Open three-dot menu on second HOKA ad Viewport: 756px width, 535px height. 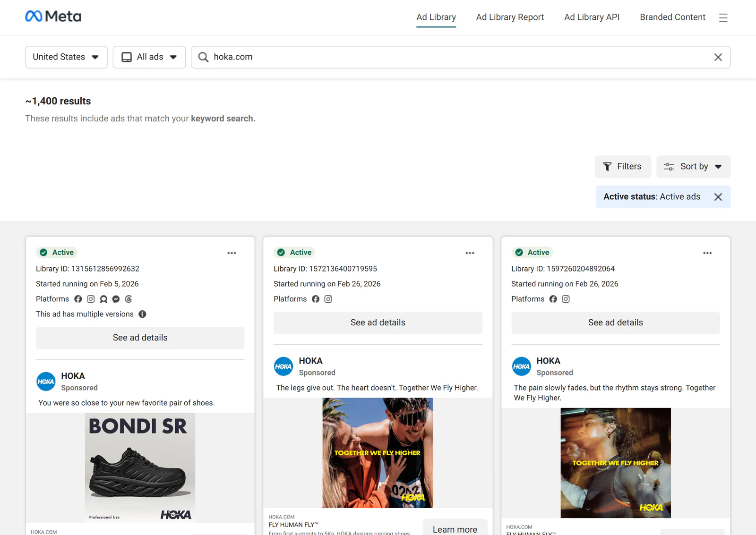click(470, 253)
